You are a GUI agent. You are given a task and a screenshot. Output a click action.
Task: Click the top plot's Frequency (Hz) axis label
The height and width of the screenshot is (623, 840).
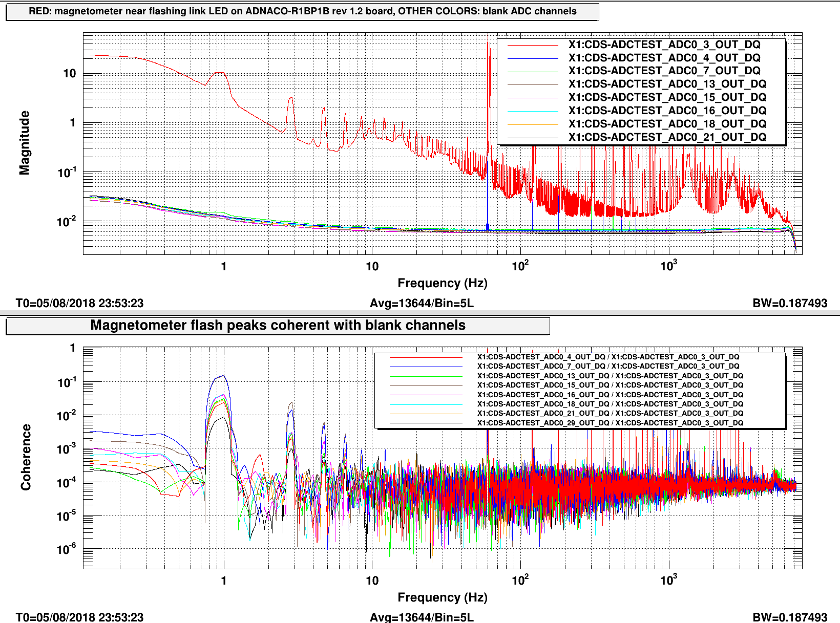[443, 283]
